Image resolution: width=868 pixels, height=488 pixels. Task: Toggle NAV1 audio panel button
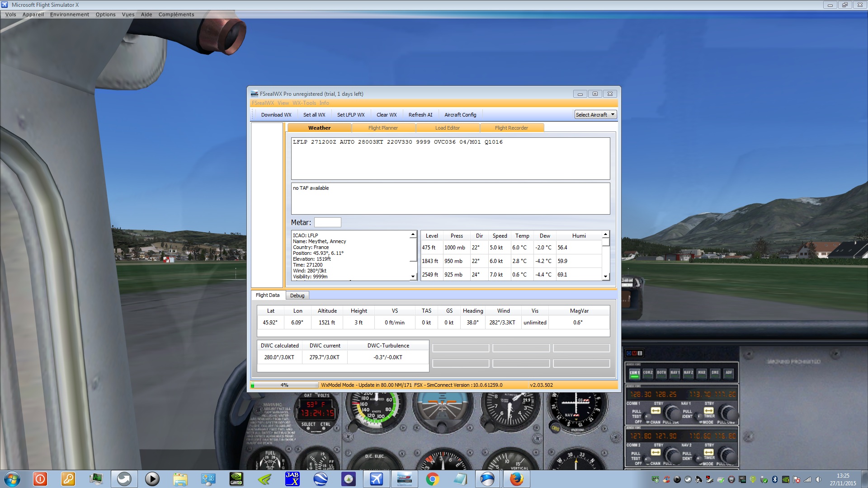click(675, 373)
